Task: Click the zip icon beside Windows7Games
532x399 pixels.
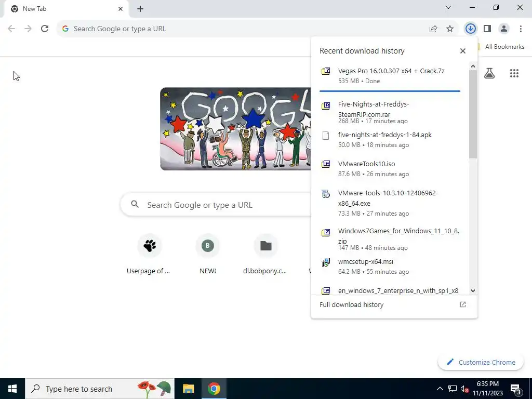Action: pyautogui.click(x=326, y=232)
